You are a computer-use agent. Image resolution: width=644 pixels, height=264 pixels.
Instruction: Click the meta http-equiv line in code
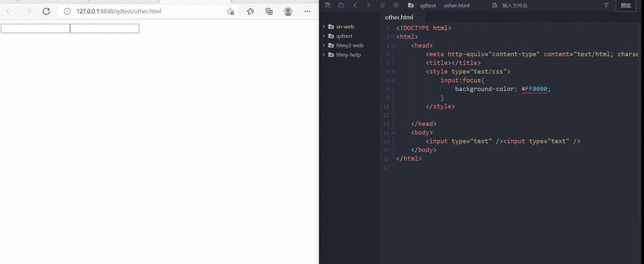pos(532,54)
